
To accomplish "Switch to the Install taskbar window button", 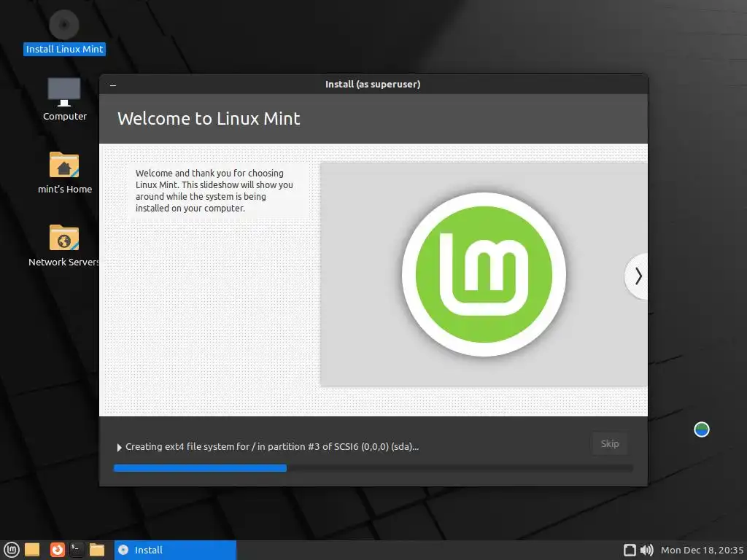I will [175, 550].
